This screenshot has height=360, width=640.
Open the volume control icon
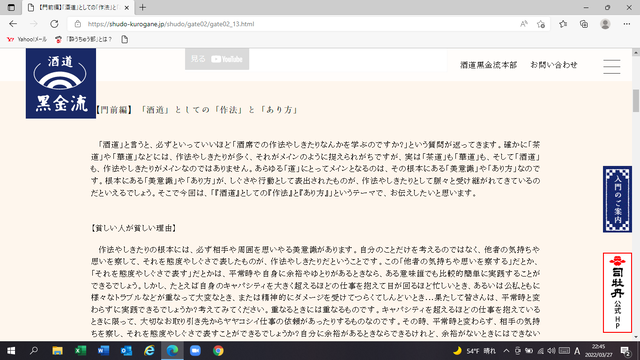tap(551, 351)
